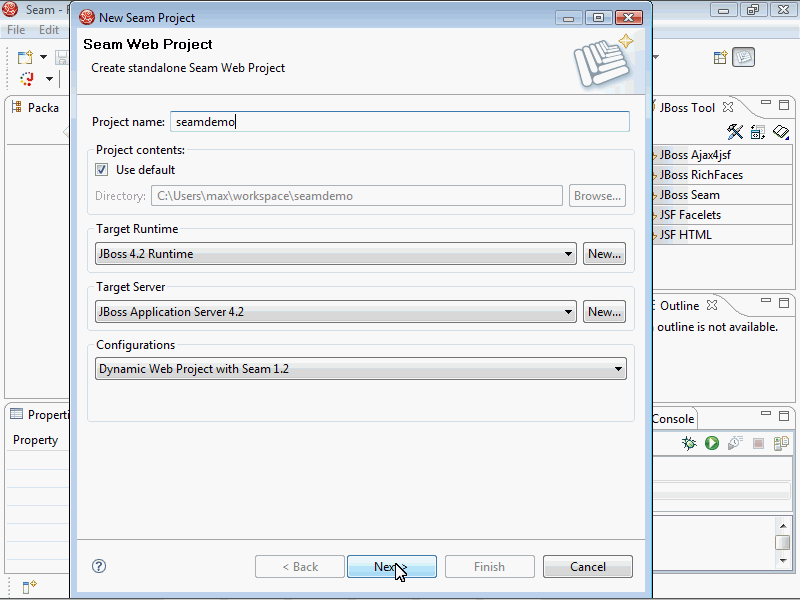The width and height of the screenshot is (800, 600).
Task: Click the Project name text field
Action: tap(400, 122)
